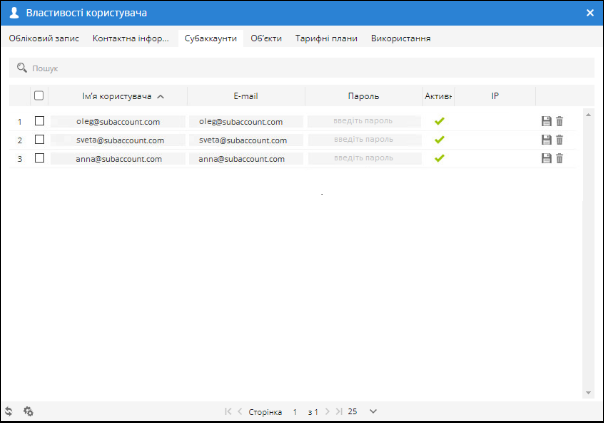The width and height of the screenshot is (605, 423).
Task: Edit username oleg@subaccount.com field
Action: 118,121
